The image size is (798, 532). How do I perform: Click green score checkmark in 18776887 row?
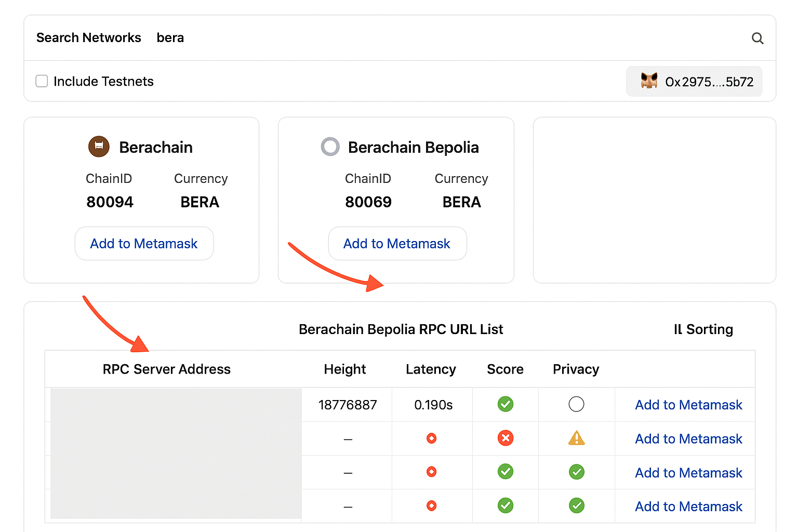coord(506,404)
